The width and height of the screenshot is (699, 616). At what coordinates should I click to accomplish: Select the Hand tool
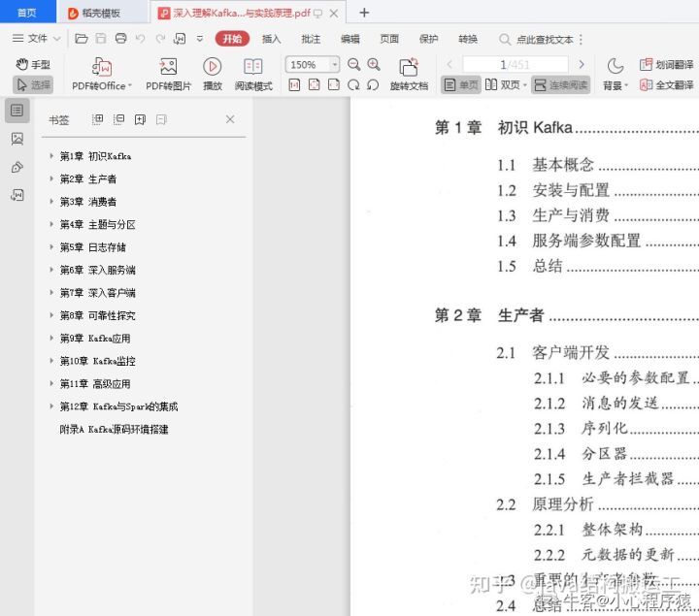coord(33,65)
